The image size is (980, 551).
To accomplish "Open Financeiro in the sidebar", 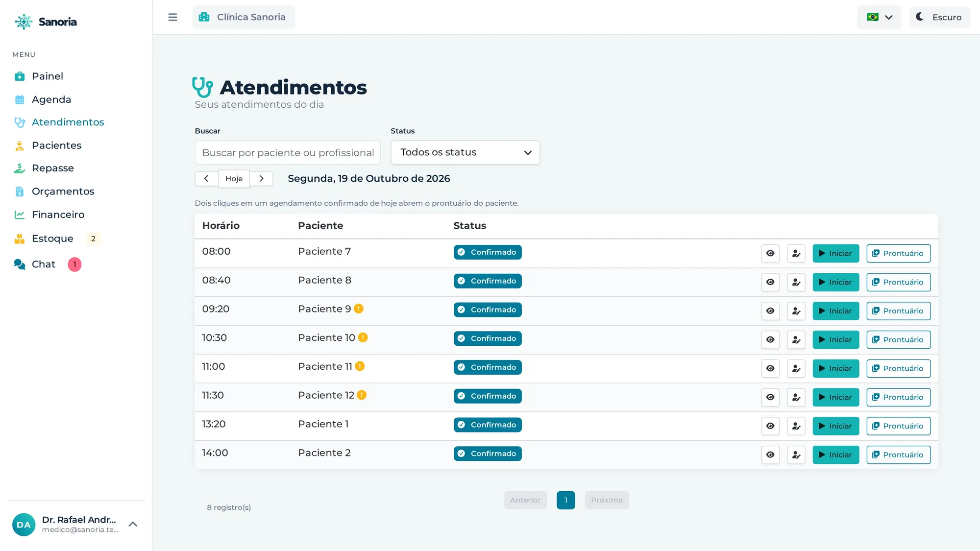I will coord(58,215).
